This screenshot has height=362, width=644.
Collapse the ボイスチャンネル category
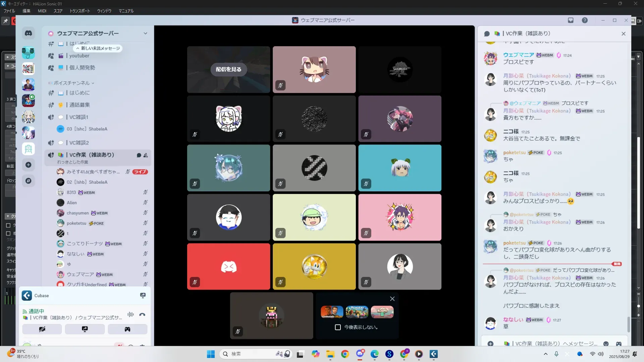(x=72, y=83)
